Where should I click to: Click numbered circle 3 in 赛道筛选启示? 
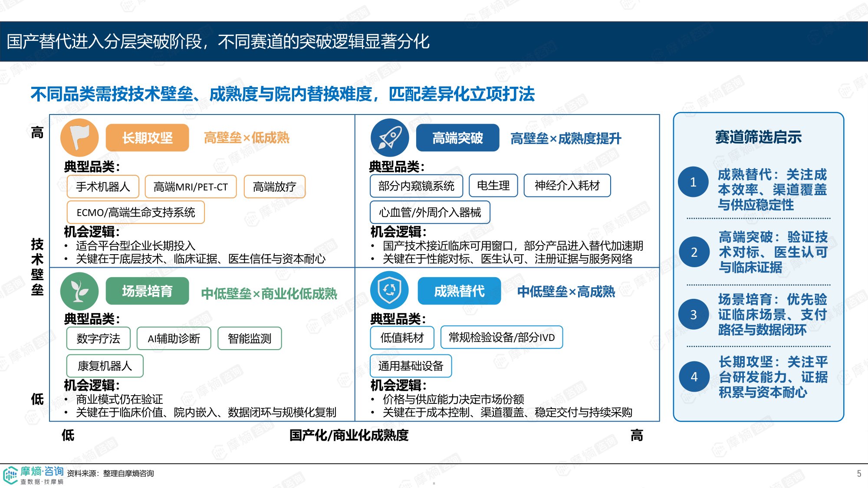point(694,314)
